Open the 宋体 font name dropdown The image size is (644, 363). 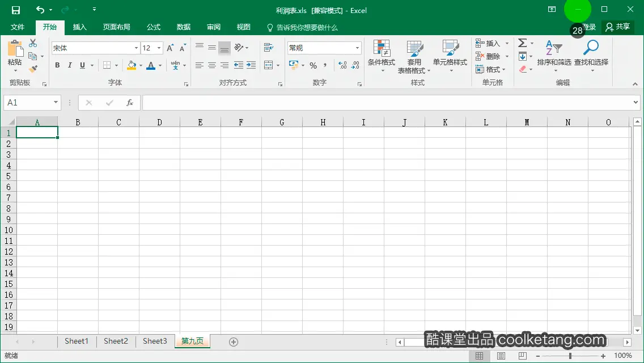click(x=137, y=48)
